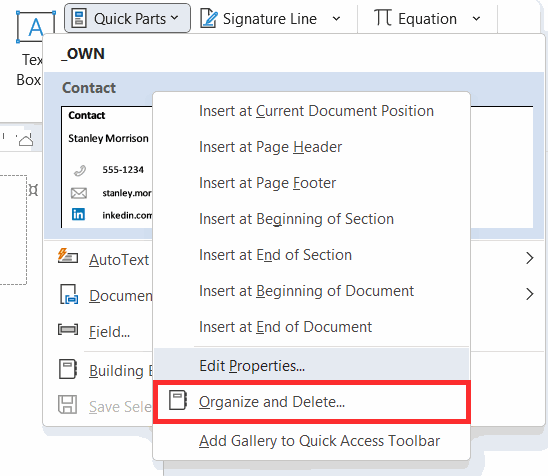Click the Organize and Delete notebook icon

click(x=178, y=400)
